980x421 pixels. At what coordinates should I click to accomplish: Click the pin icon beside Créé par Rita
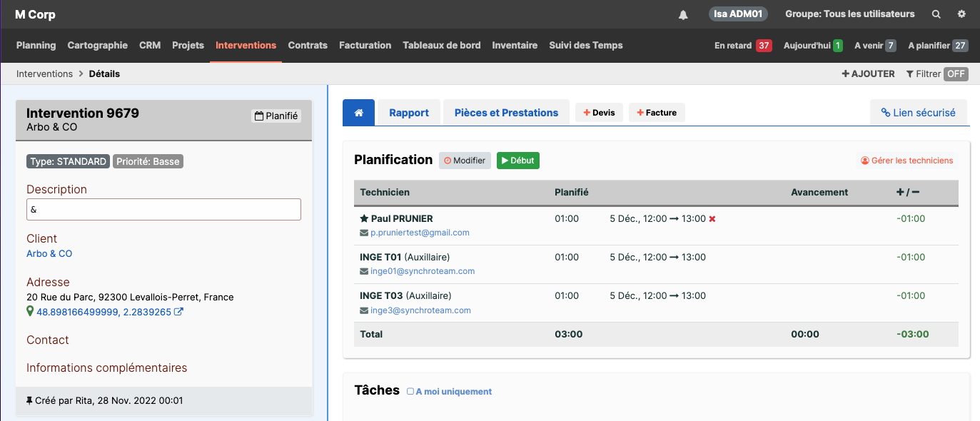pos(29,401)
